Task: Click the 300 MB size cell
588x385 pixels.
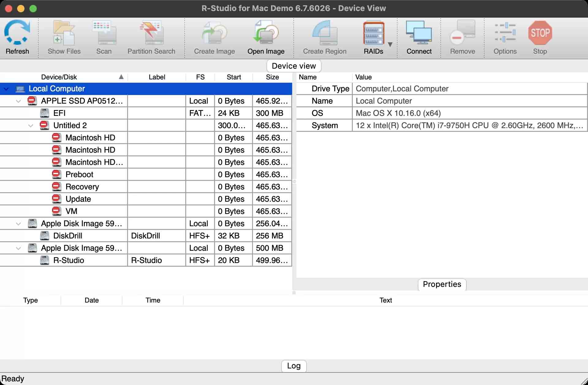Action: (x=272, y=113)
